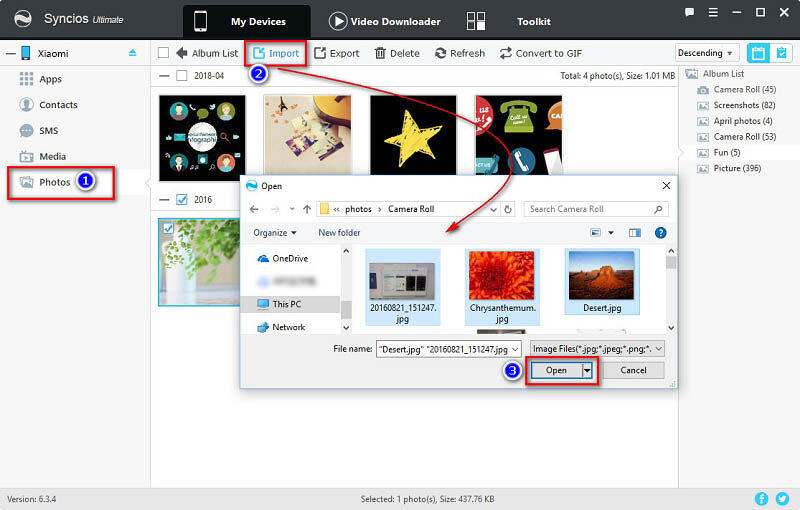Click the Refresh icon in the toolbar

point(441,53)
